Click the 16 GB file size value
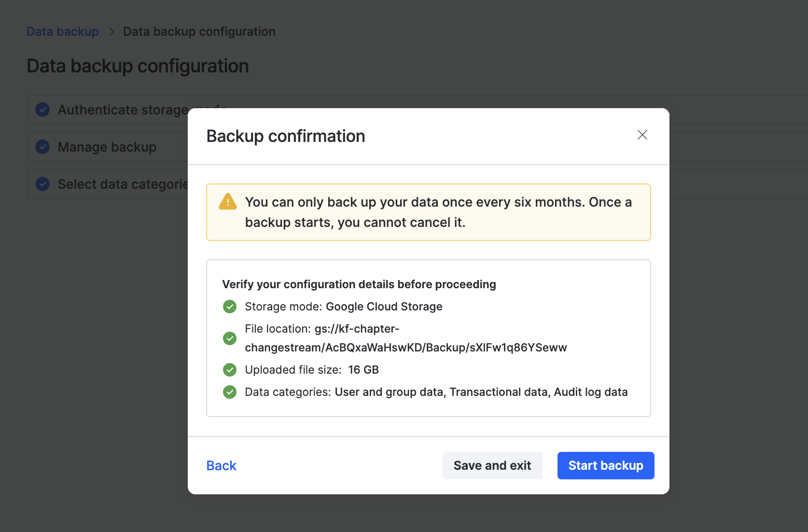 [x=363, y=370]
